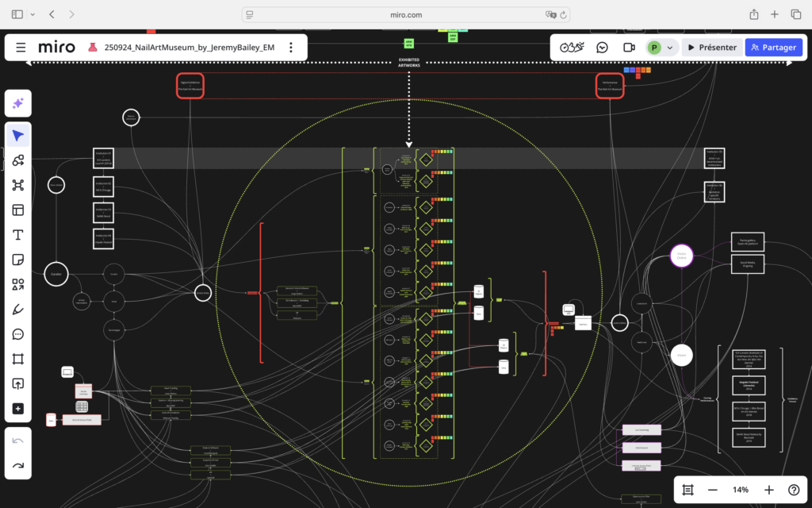
Task: Select the Sticky note tool
Action: pyautogui.click(x=17, y=260)
